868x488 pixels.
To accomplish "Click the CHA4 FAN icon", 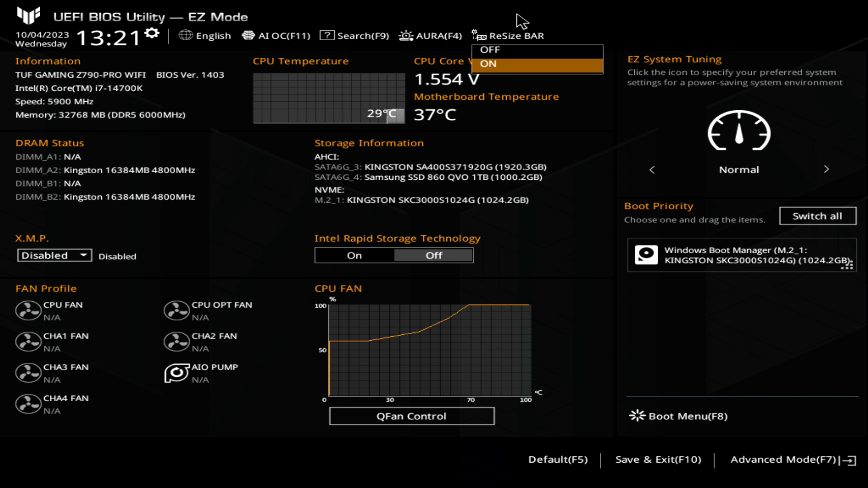I will click(x=28, y=404).
